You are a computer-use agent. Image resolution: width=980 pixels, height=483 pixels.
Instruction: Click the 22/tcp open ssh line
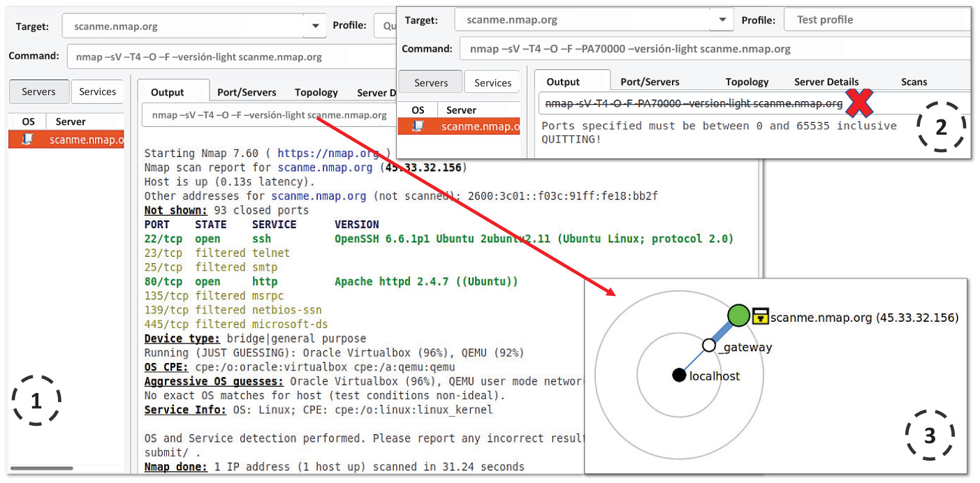pos(439,239)
